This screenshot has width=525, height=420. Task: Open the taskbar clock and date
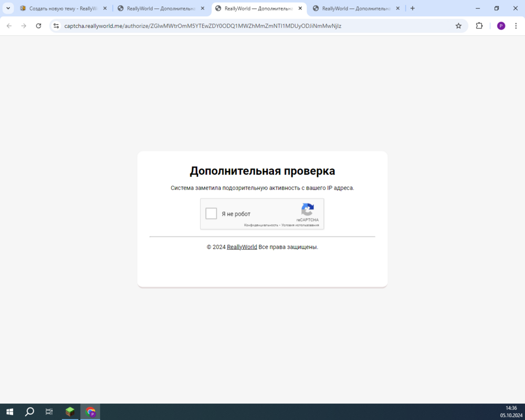point(511,412)
